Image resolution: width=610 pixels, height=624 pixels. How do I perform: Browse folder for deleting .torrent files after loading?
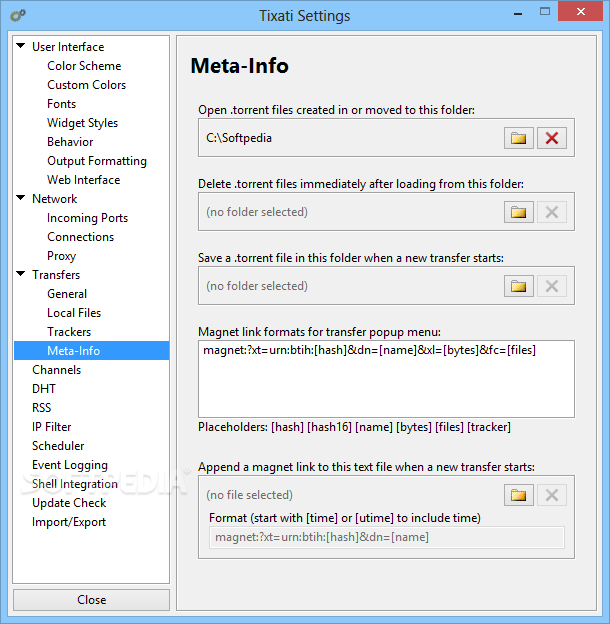pyautogui.click(x=518, y=212)
